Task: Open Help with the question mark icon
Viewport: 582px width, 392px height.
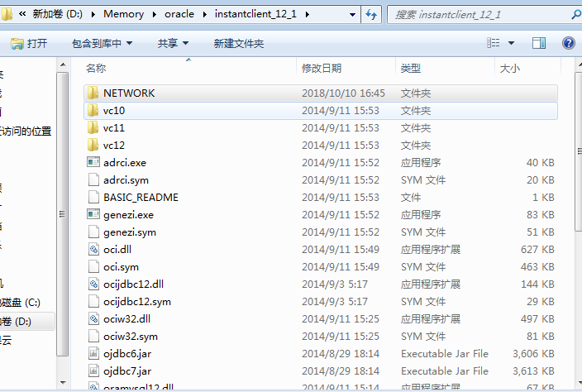Action: pyautogui.click(x=568, y=43)
